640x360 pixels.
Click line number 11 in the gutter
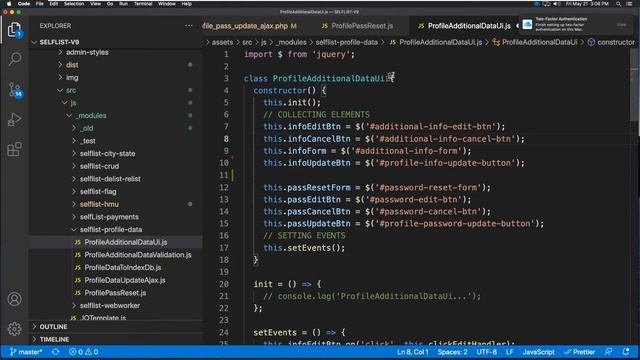click(224, 175)
